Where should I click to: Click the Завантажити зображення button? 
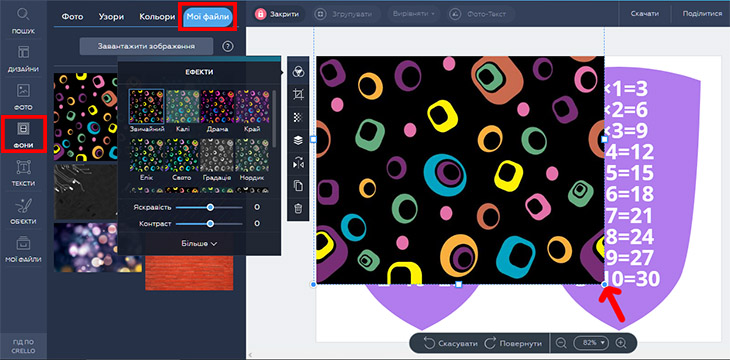(146, 46)
